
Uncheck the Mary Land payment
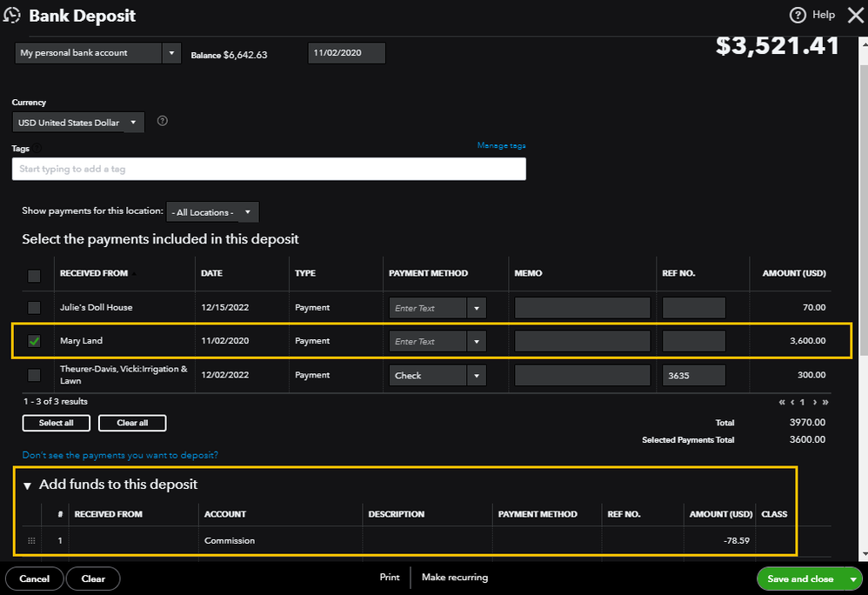click(x=34, y=341)
